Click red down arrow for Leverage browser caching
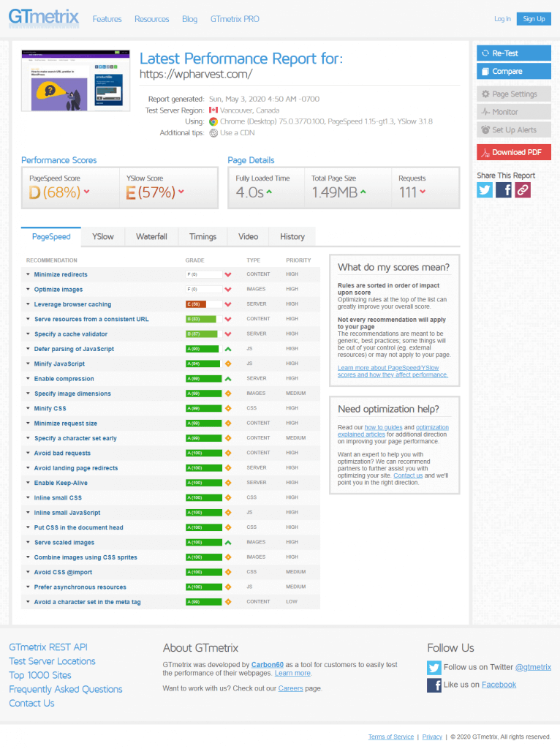Viewport: 560px width, 749px height. point(228,304)
